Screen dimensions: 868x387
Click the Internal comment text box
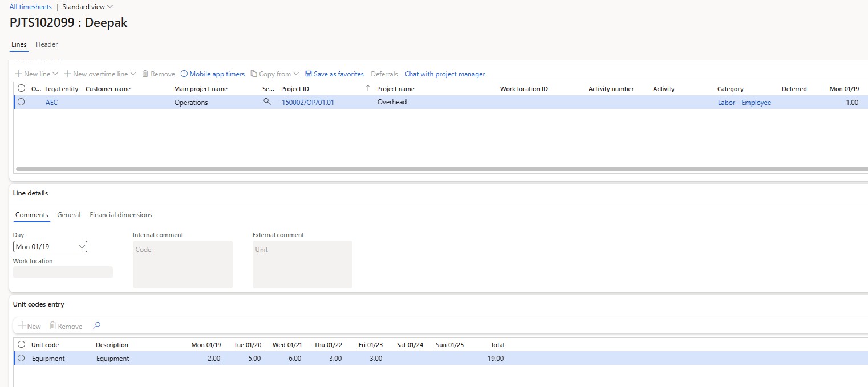[x=182, y=264]
